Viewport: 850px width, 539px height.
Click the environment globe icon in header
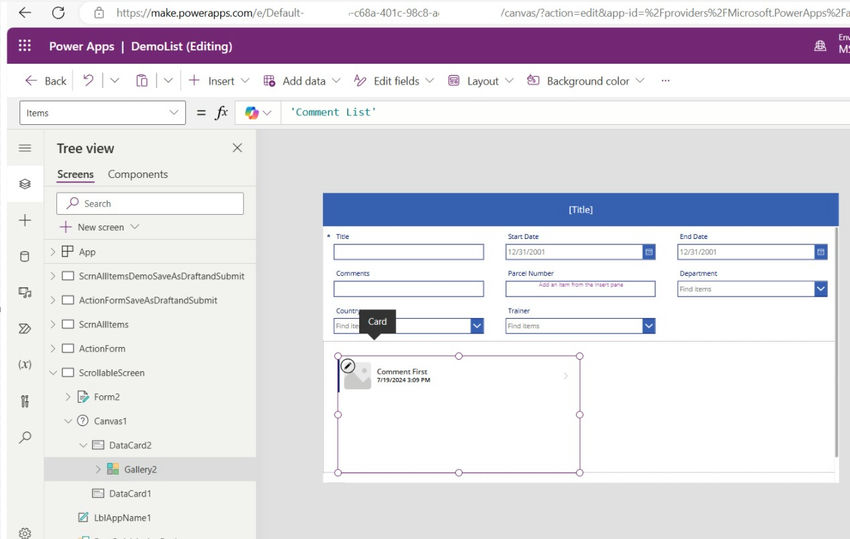[x=820, y=46]
